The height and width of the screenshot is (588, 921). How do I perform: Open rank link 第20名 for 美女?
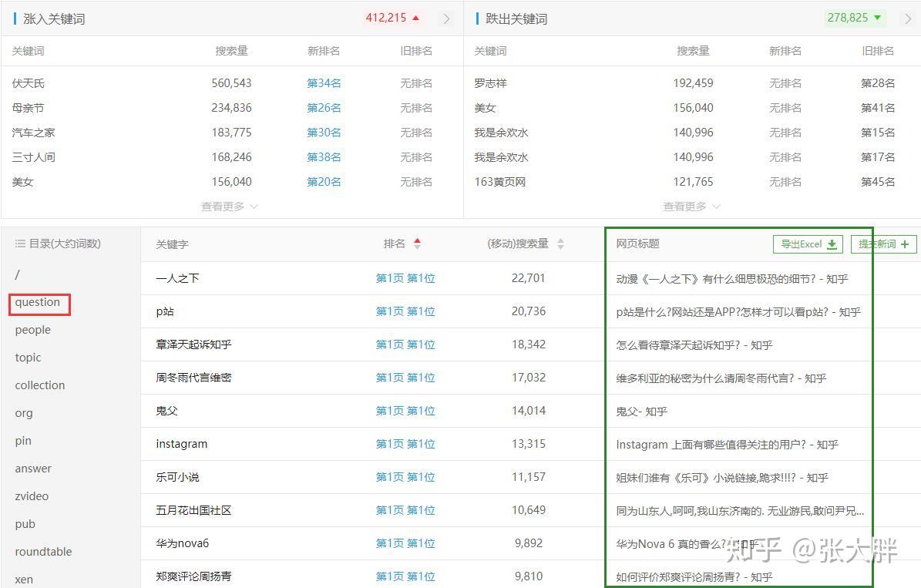[324, 182]
